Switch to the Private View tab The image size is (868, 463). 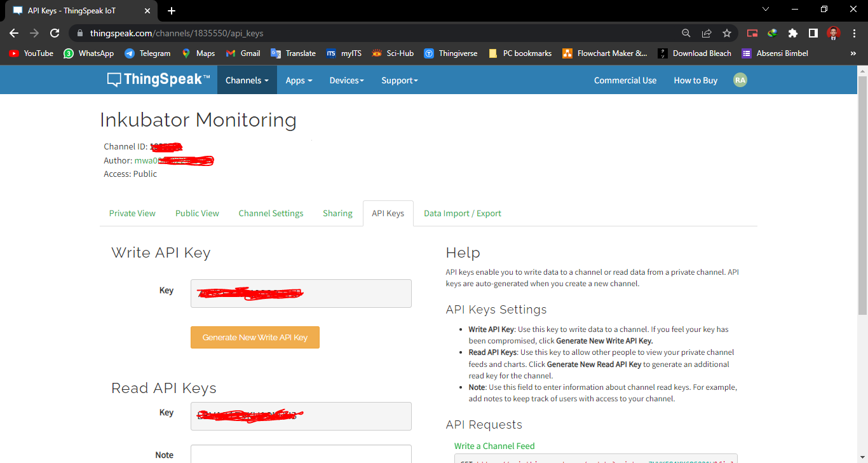132,213
